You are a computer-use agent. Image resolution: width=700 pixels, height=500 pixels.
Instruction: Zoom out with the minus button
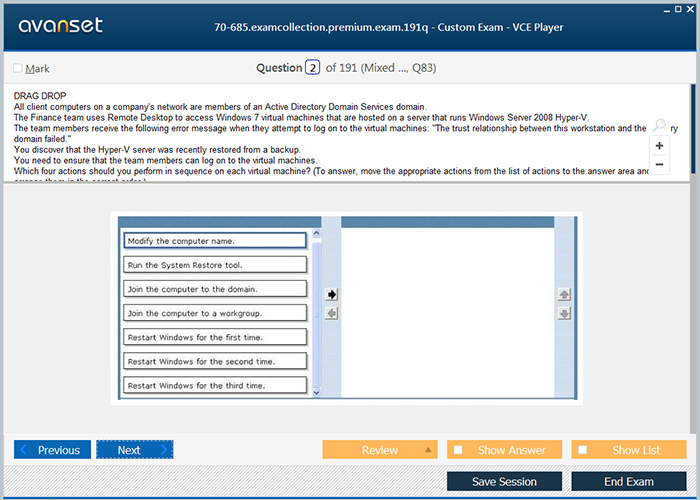659,164
